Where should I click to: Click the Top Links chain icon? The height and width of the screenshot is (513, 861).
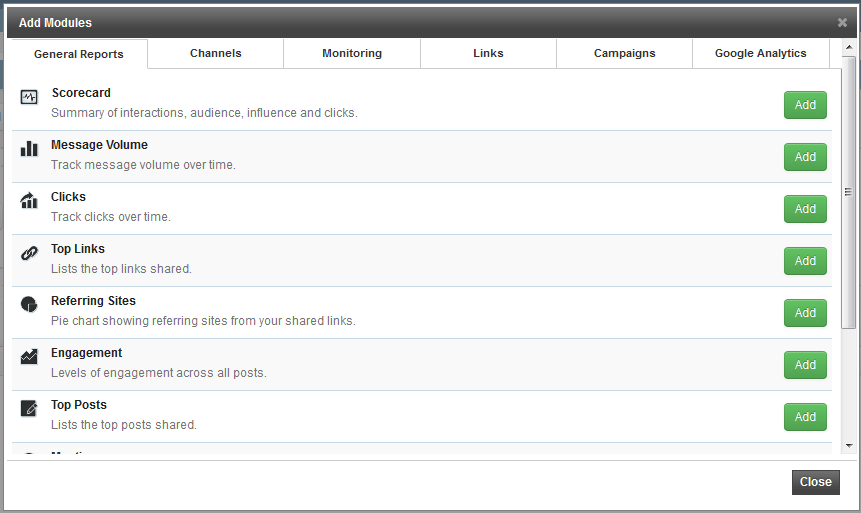pos(29,253)
